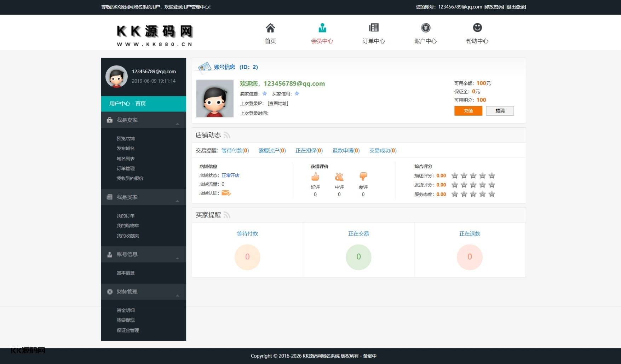The image size is (621, 364).
Task: Click the ID card icon beside 账号信息
Action: 205,67
